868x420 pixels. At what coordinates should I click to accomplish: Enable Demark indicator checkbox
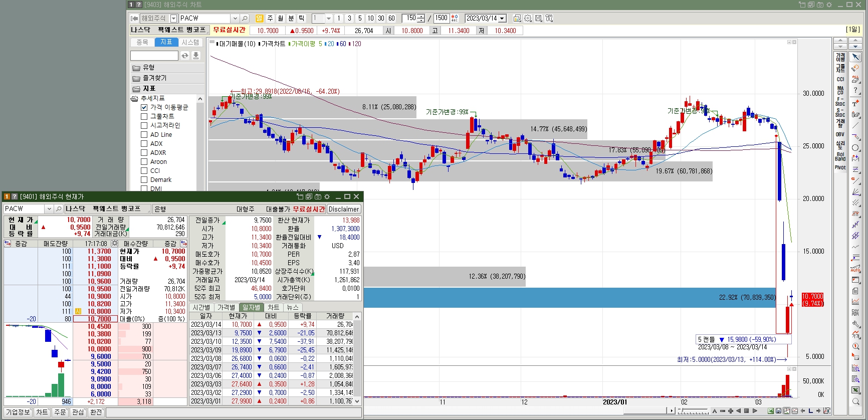point(144,179)
